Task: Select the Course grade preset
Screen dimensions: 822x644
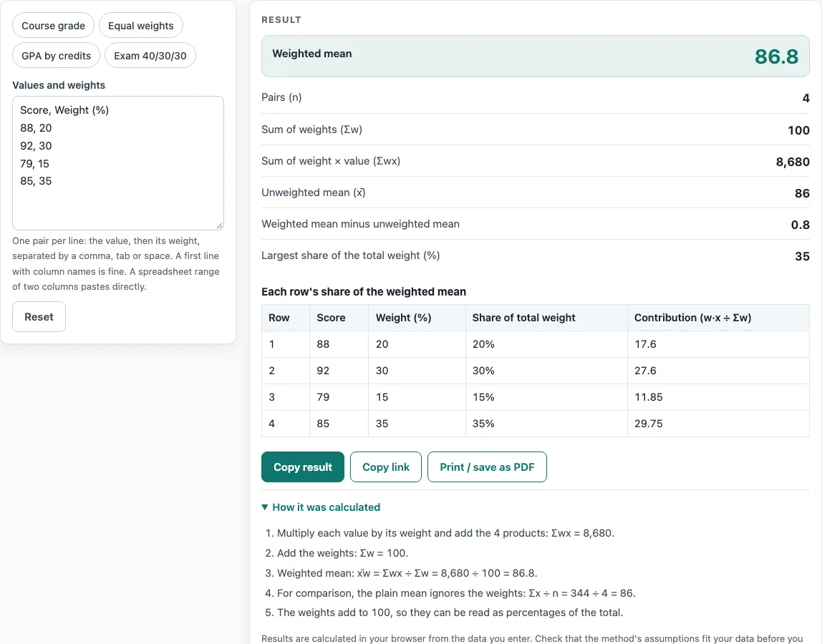Action: (x=53, y=26)
